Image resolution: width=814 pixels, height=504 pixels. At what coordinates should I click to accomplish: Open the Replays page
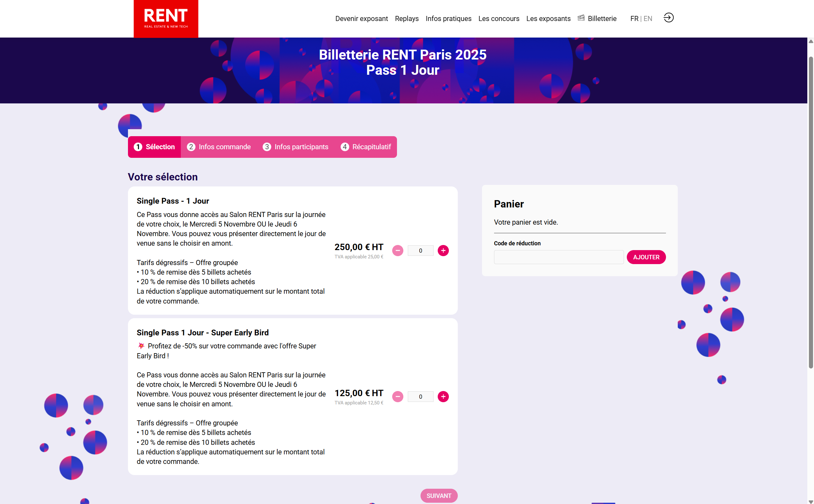click(407, 19)
